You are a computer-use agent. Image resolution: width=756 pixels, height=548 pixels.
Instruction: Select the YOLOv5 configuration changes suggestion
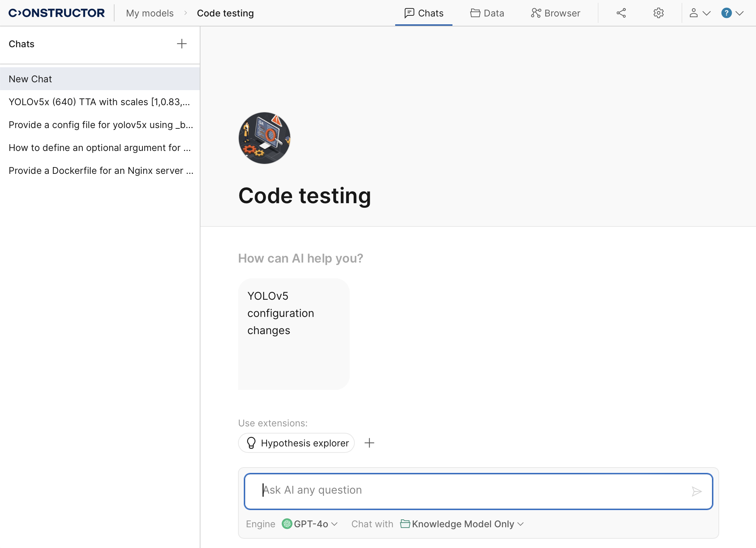click(294, 333)
